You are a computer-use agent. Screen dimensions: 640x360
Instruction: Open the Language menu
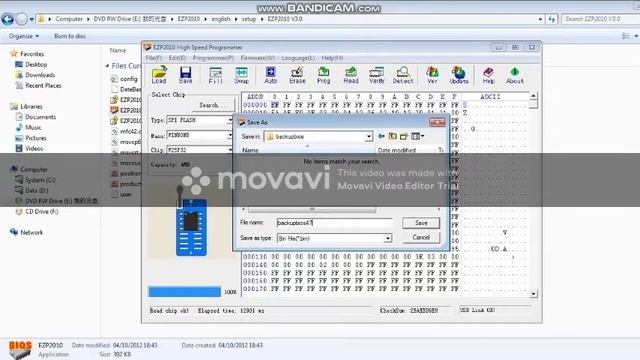[x=298, y=58]
